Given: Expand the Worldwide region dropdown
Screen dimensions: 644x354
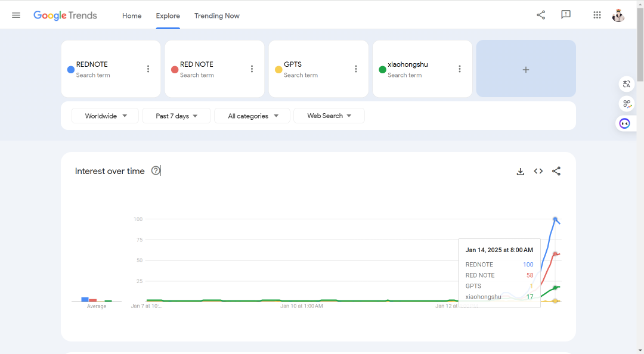Looking at the screenshot, I should [105, 116].
